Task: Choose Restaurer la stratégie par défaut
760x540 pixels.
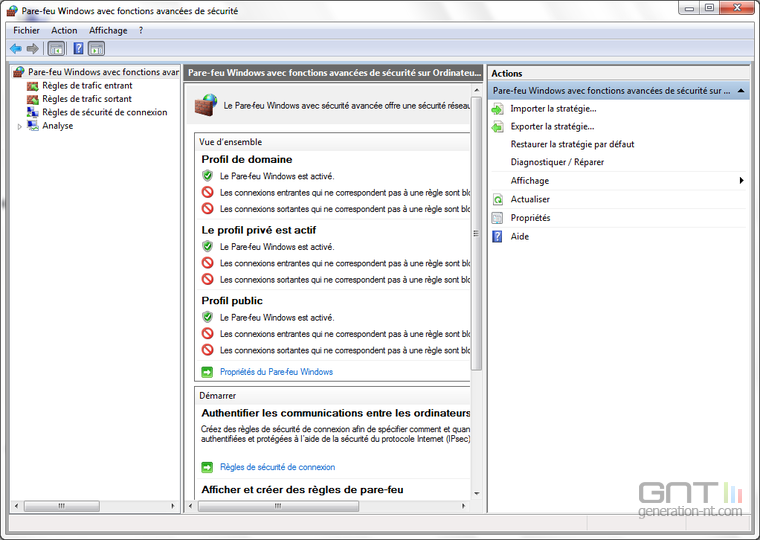Action: click(572, 144)
